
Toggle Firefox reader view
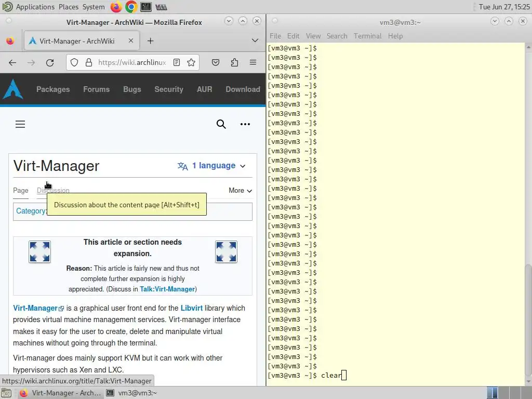[x=177, y=62]
